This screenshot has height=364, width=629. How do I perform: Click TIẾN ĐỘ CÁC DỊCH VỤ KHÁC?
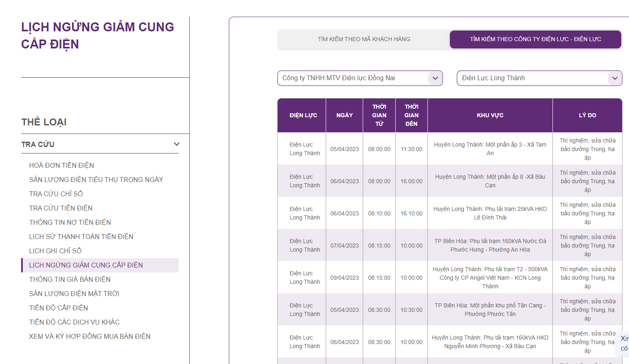tap(74, 322)
